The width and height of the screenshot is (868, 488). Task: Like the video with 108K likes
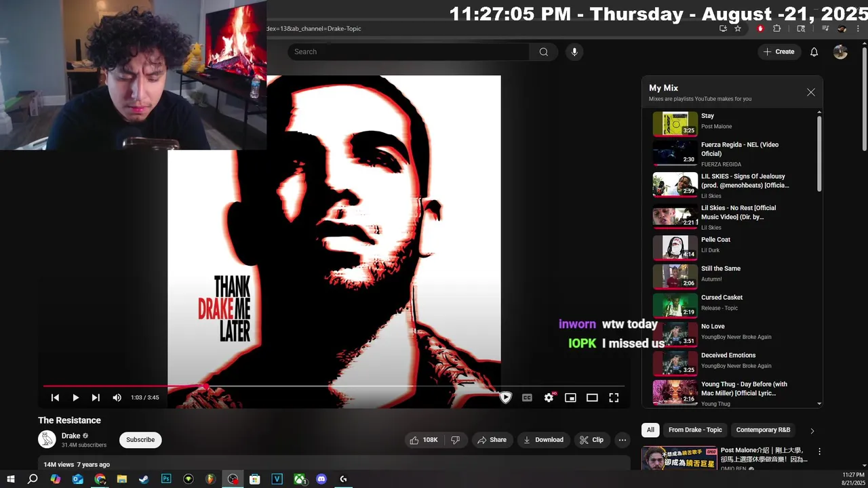423,440
